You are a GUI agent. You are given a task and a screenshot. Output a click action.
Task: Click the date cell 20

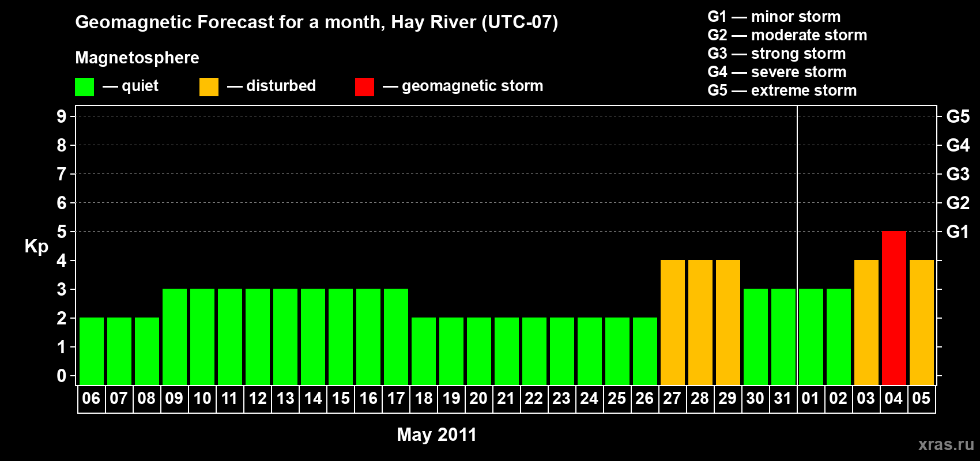click(x=478, y=399)
